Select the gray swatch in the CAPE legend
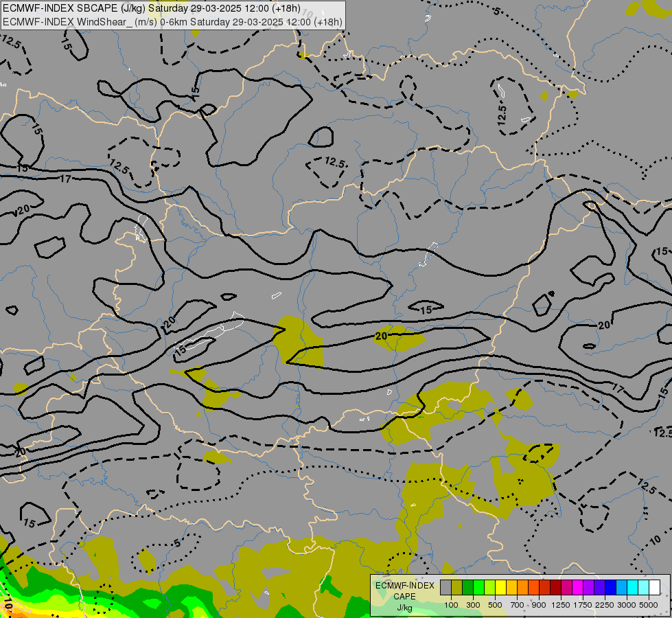The image size is (672, 618). (x=445, y=588)
